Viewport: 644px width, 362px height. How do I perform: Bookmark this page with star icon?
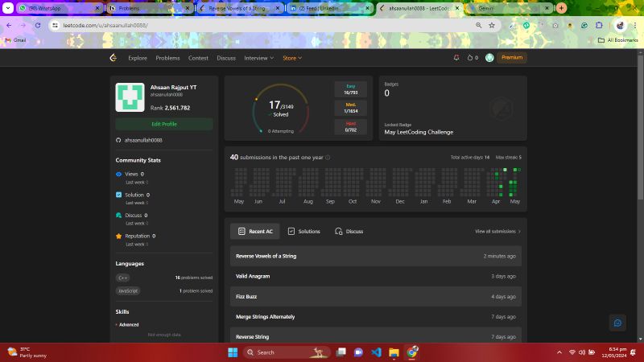click(492, 26)
